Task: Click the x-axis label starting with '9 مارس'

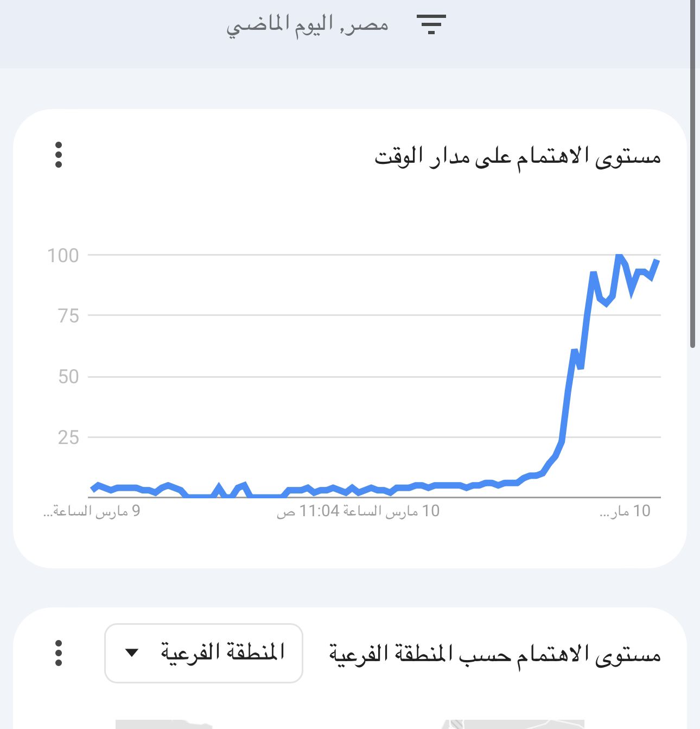Action: click(92, 511)
